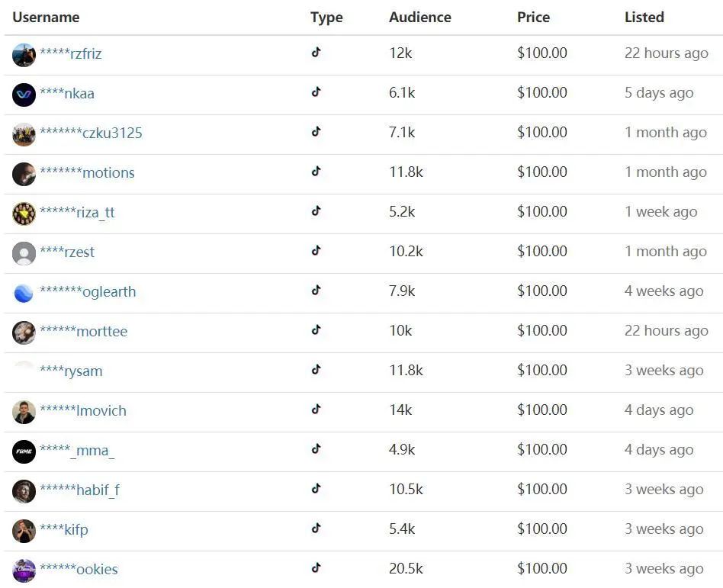Viewport: 723px width, 588px height.
Task: Click the dark blue avatar beside nkaa
Action: tap(24, 94)
